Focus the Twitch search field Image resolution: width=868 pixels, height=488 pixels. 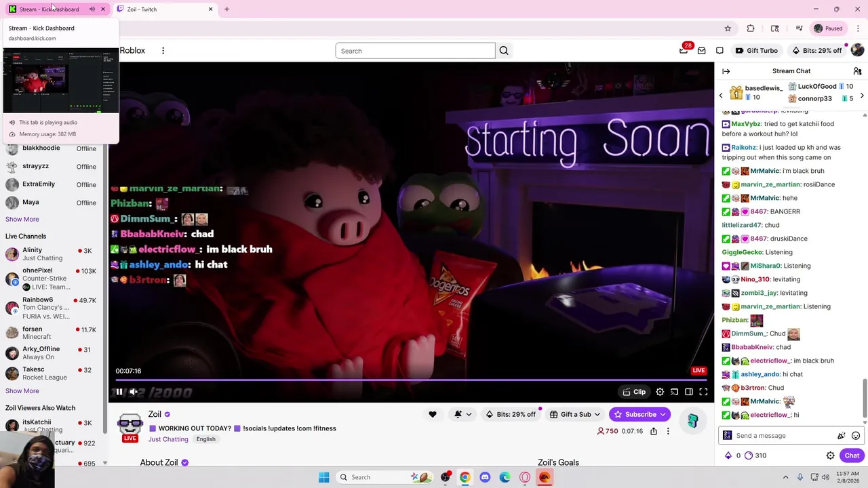[415, 51]
